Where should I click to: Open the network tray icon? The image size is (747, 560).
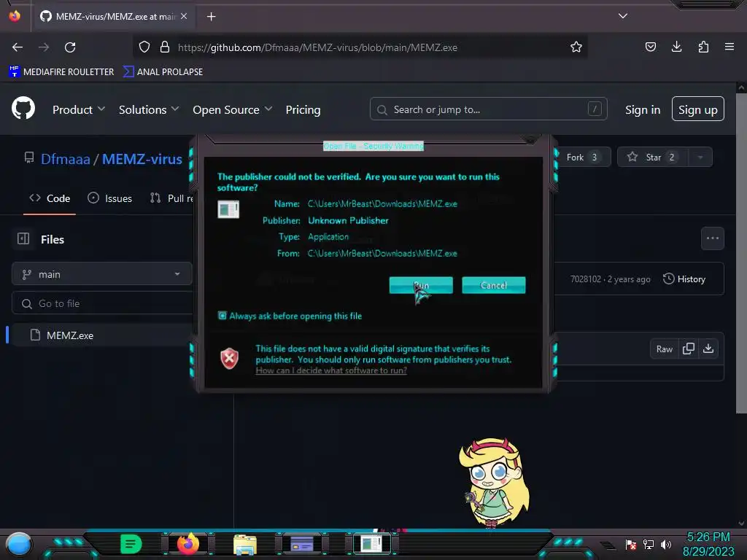649,544
